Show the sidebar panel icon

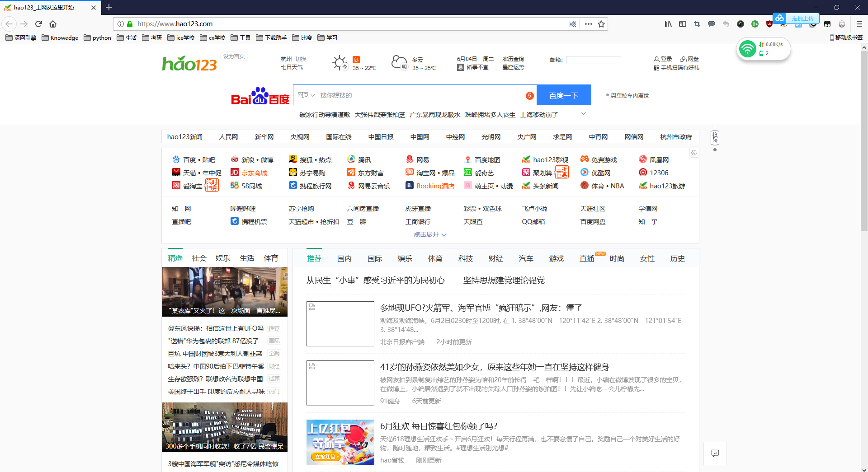[x=683, y=24]
